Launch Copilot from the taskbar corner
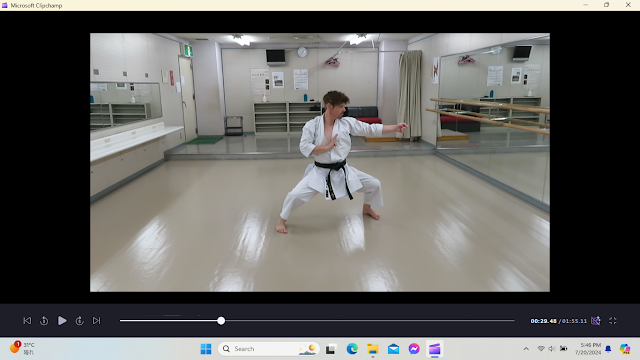This screenshot has width=640, height=360. [x=625, y=349]
